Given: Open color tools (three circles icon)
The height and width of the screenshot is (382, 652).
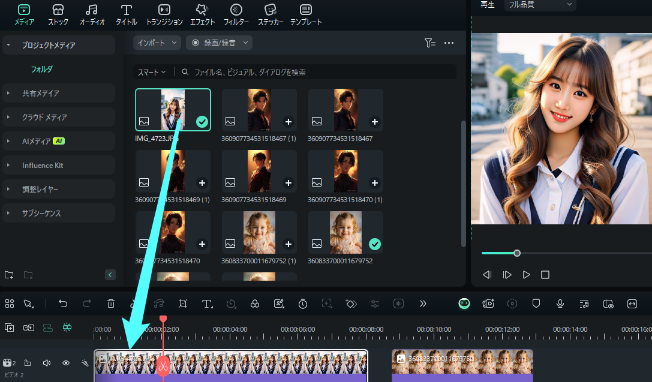Looking at the screenshot, I should (255, 304).
